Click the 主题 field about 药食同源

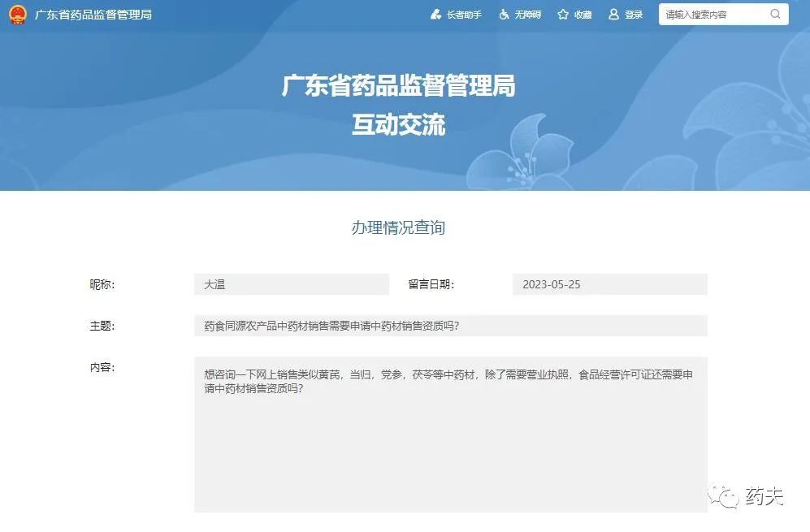tap(451, 326)
